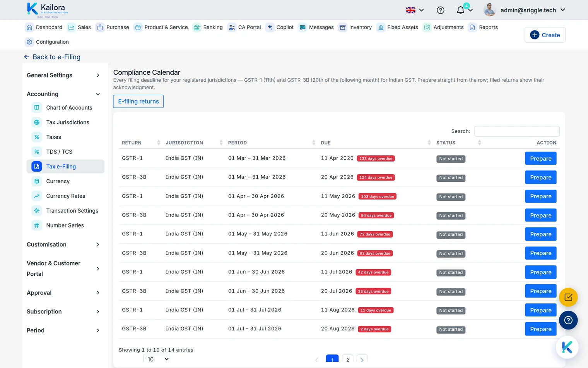Go to page 2 of entries
The image size is (588, 368).
pos(347,359)
